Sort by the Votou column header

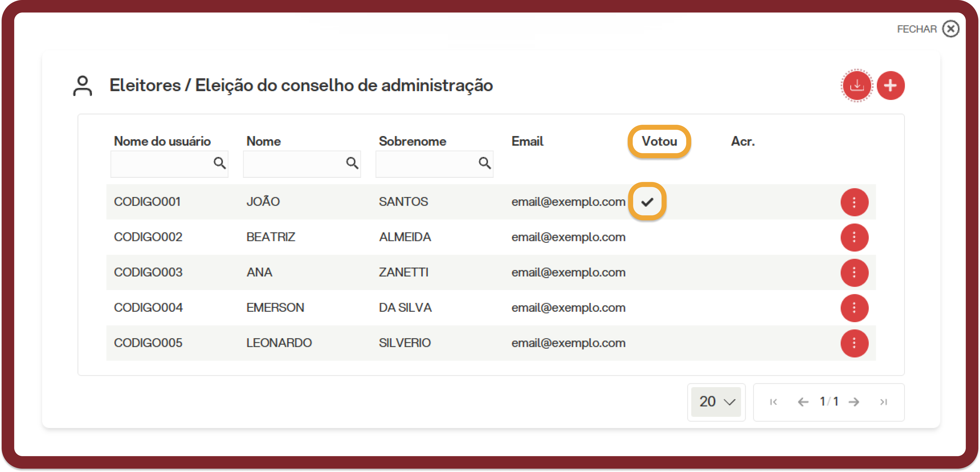[x=659, y=141]
